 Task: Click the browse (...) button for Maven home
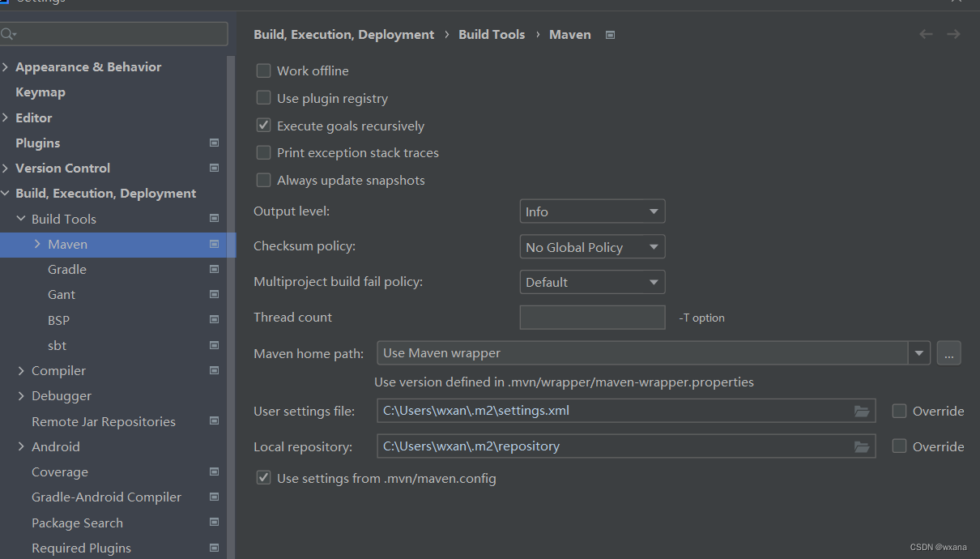click(x=949, y=353)
